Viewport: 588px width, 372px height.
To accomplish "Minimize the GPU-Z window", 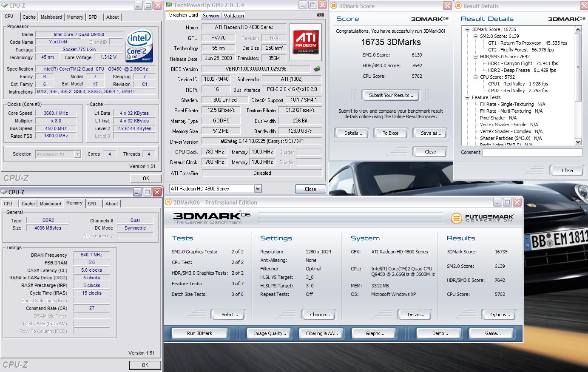I will (302, 6).
